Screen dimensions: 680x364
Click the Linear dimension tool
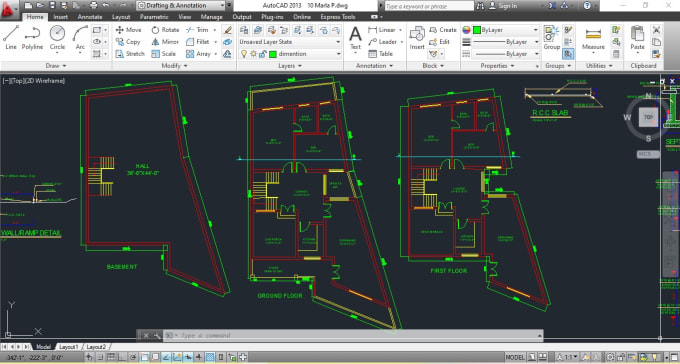[382, 30]
